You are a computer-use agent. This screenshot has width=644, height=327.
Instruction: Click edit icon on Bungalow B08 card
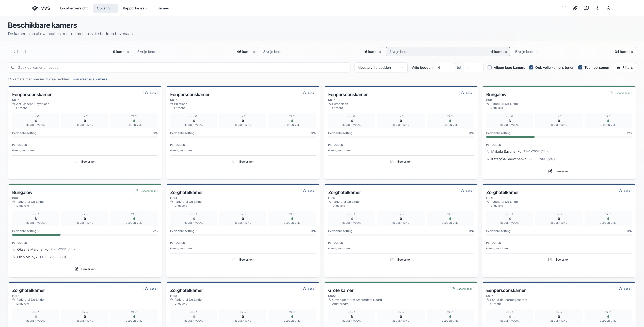coord(550,171)
